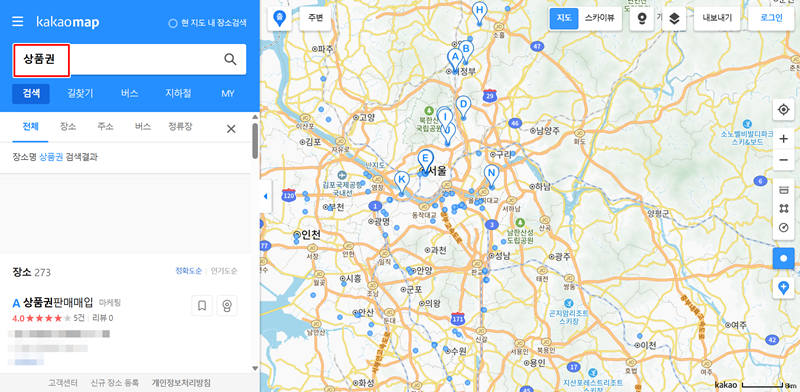
Task: Switch map view to 스카이뷰
Action: (x=600, y=18)
